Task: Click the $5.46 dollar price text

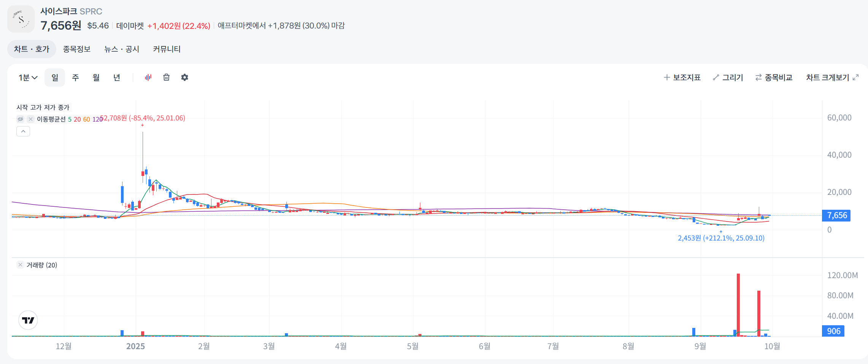Action: click(98, 26)
